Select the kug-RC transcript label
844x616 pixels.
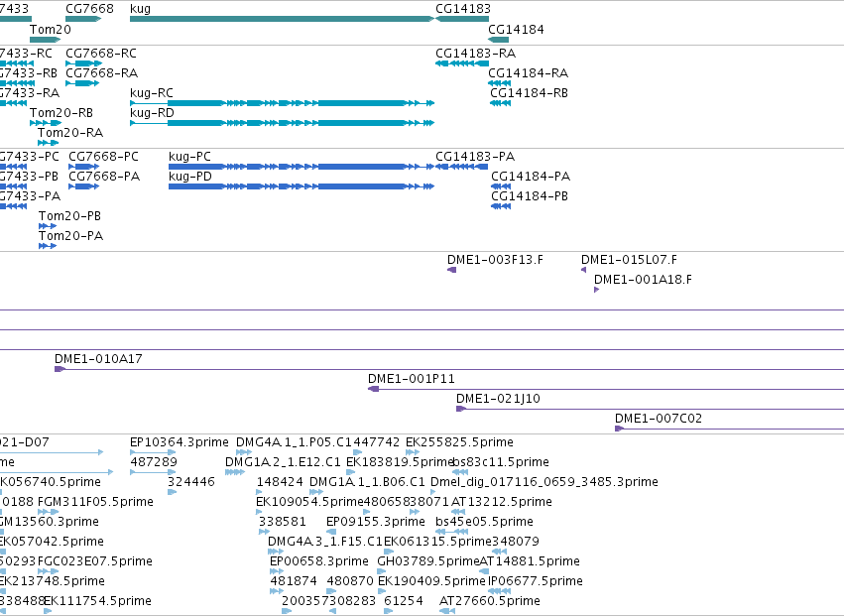coord(152,92)
